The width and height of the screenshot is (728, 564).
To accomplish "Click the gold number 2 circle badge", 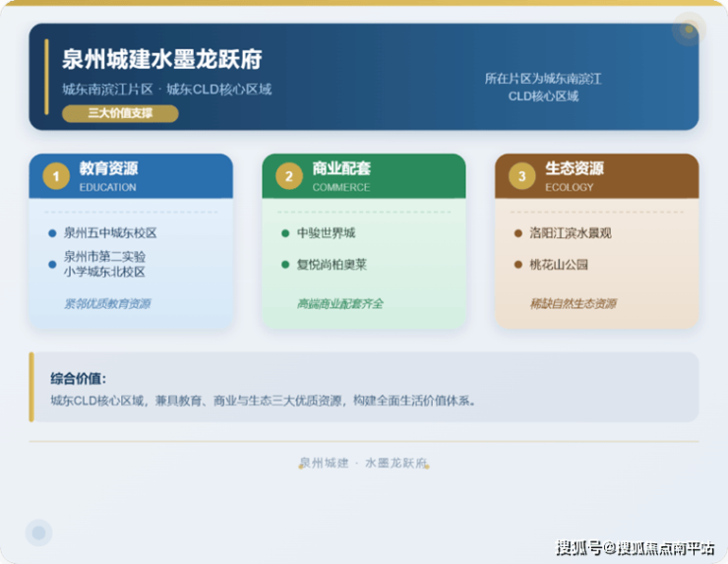I will (289, 176).
